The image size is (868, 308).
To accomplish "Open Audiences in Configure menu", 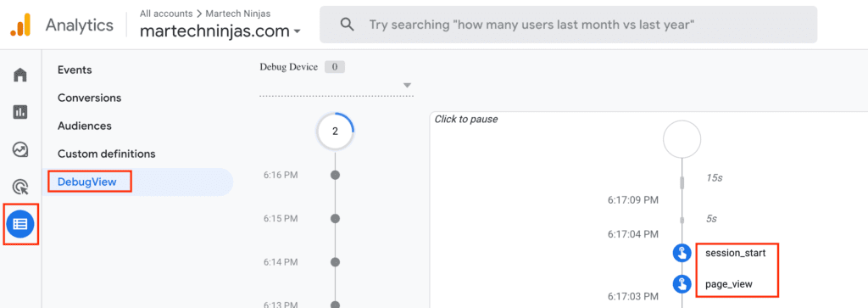I will pyautogui.click(x=84, y=126).
